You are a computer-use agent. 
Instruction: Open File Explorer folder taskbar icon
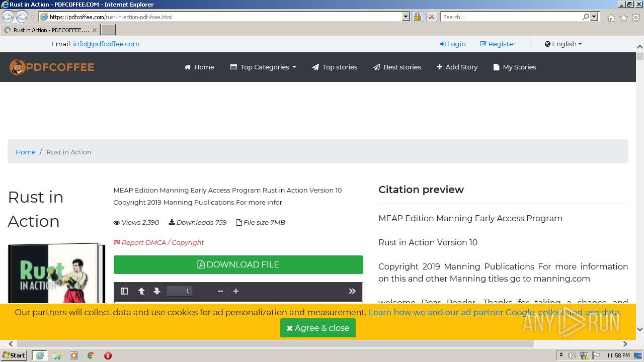[57, 355]
